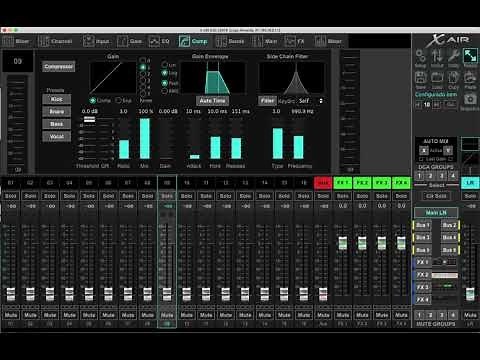Viewport: 480px width, 360px height.
Task: Open the Gate tab
Action: (x=130, y=41)
